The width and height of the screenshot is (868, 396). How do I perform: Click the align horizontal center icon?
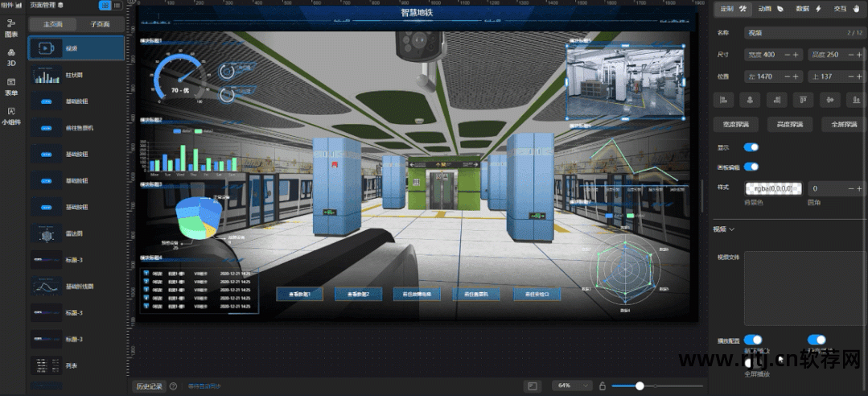750,100
